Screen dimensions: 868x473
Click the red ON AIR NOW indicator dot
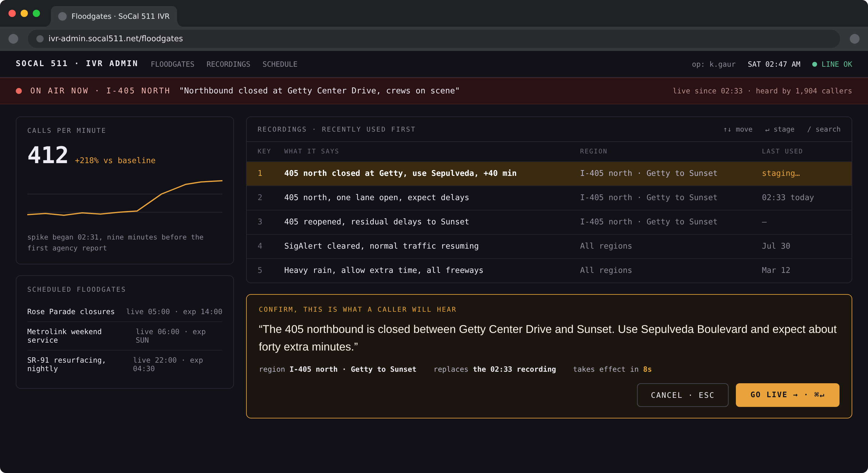click(x=19, y=91)
